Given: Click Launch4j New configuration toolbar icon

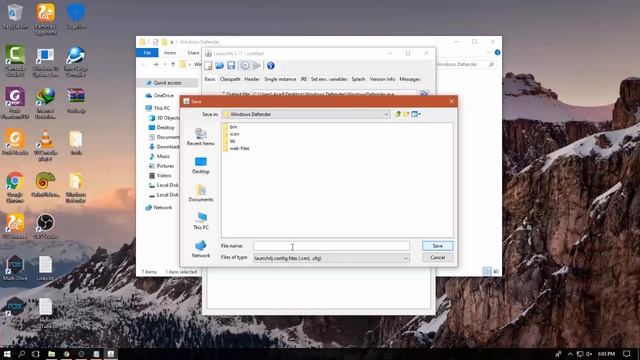Looking at the screenshot, I should pyautogui.click(x=208, y=65).
